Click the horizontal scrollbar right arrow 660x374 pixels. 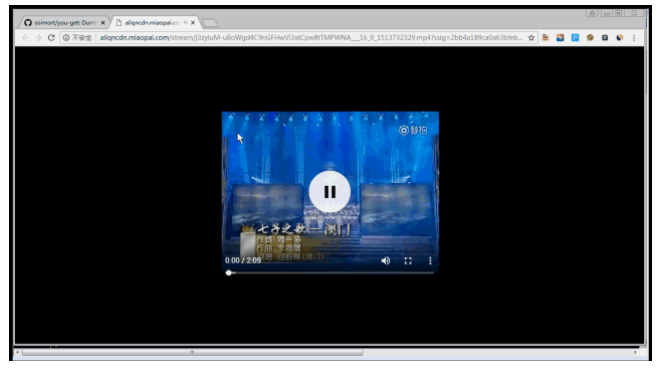pos(636,353)
